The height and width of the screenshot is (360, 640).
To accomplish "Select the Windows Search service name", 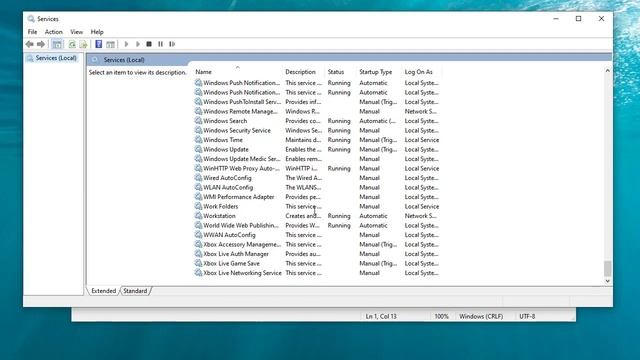I will point(225,121).
